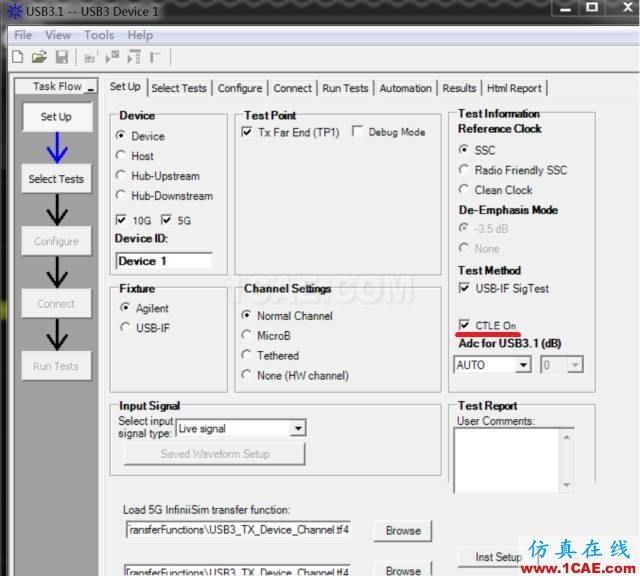Click the USB3.1 app icon in title bar
Viewport: 640px width, 576px height.
pos(15,11)
